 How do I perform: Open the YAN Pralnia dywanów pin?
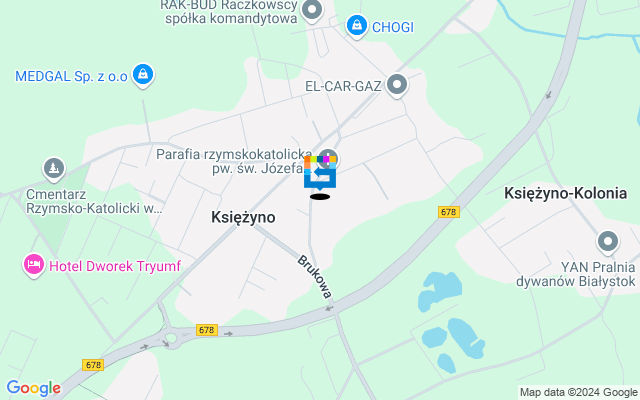click(608, 242)
